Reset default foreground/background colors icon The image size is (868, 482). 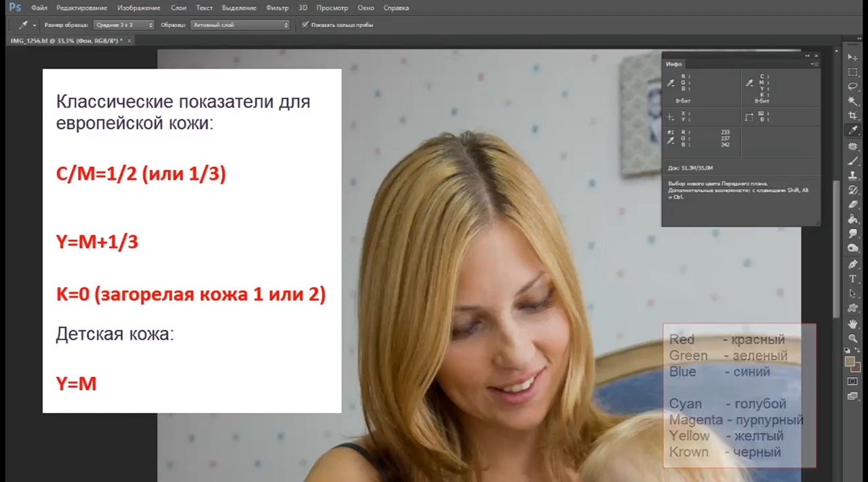pyautogui.click(x=848, y=350)
